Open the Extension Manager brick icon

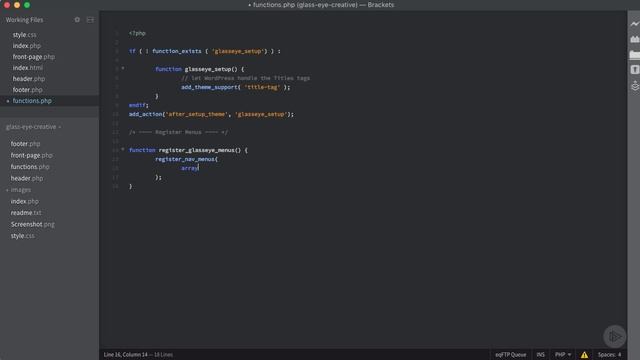pyautogui.click(x=634, y=39)
